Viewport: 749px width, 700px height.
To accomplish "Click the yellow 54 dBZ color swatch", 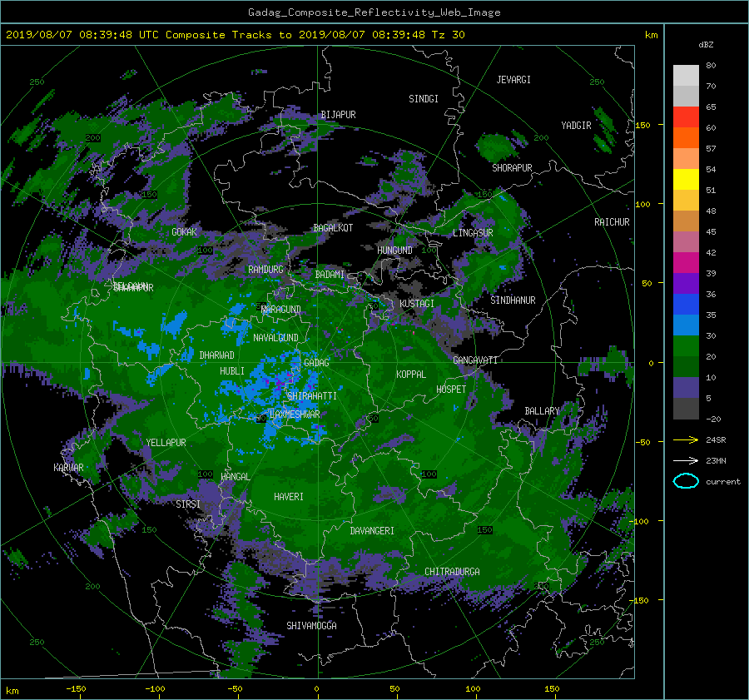I will (686, 180).
